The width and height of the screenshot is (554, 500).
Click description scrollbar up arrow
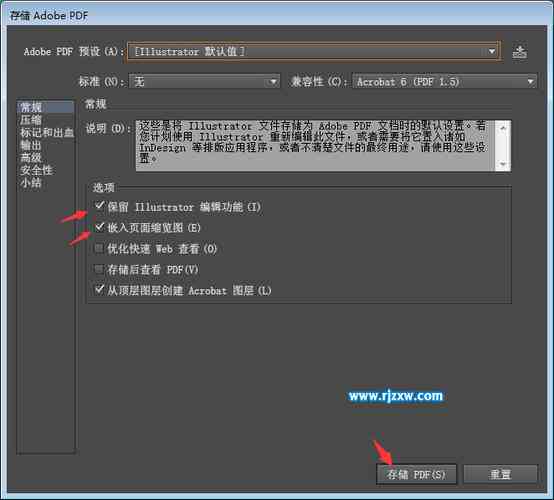pos(503,128)
